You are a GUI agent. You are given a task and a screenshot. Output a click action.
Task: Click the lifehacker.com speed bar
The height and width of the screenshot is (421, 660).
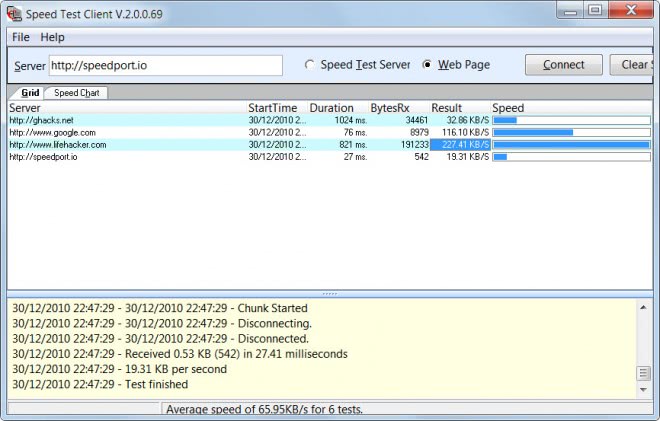[x=570, y=144]
